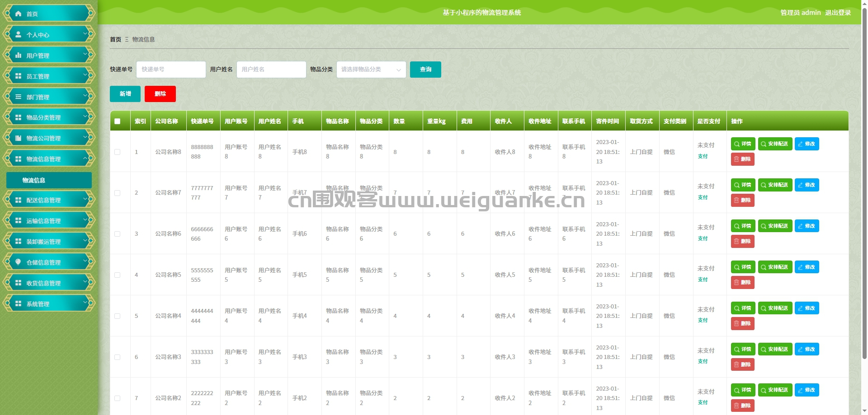Toggle the select-all checkbox in table header
Image resolution: width=868 pixels, height=415 pixels.
[x=118, y=121]
